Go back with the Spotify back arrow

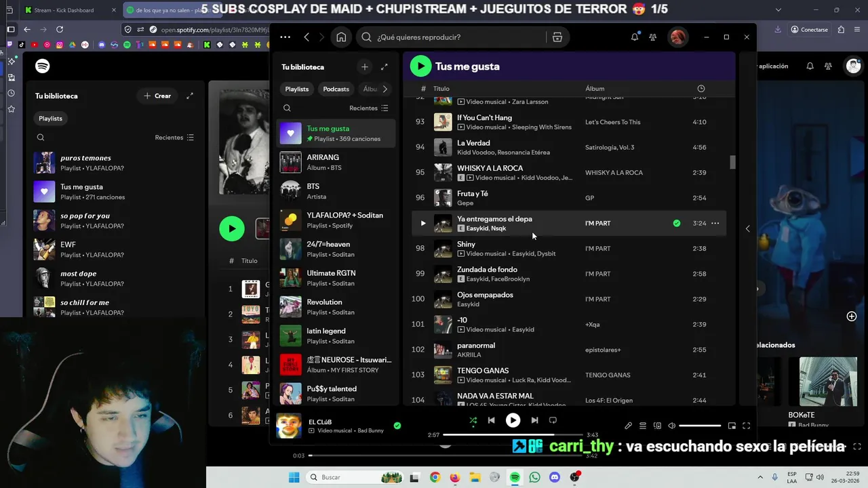click(307, 37)
